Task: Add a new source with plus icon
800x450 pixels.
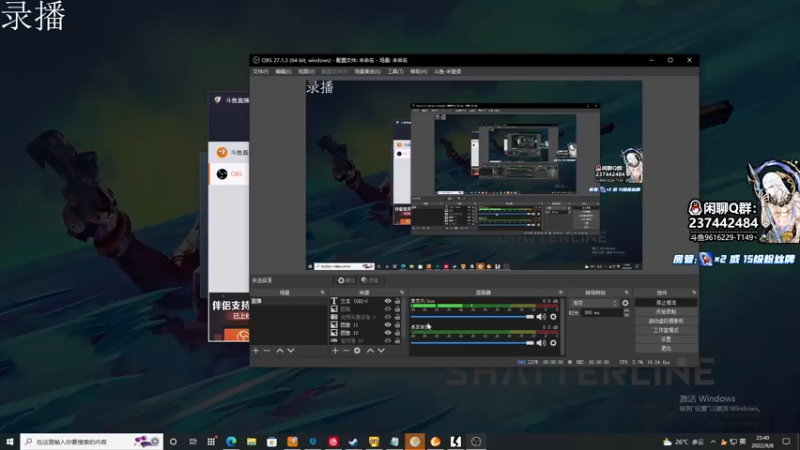Action: (x=335, y=351)
